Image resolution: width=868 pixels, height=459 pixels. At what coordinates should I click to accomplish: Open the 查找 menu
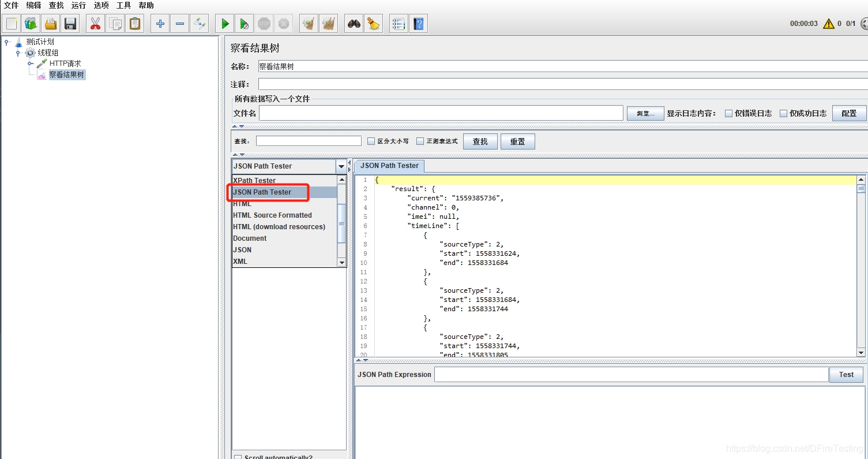pos(56,5)
